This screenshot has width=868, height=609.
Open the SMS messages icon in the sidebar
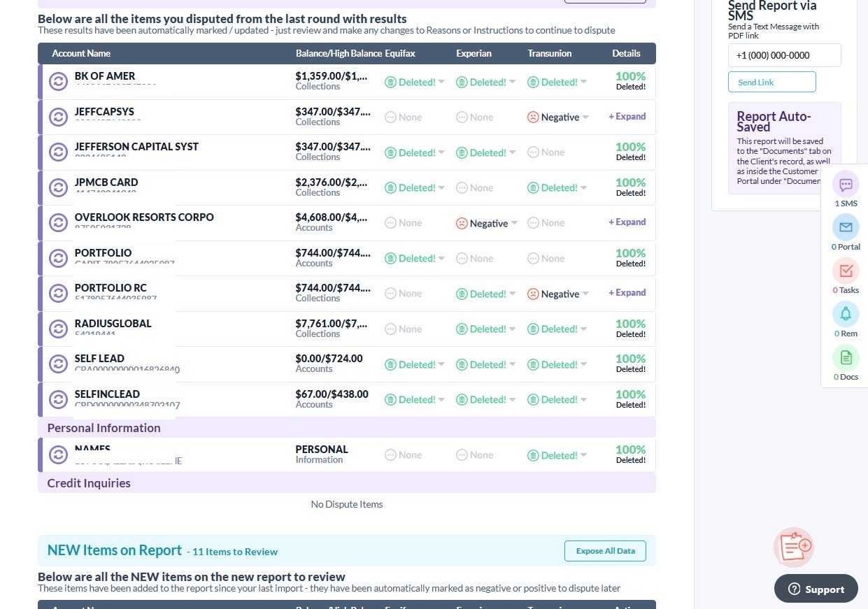coord(846,185)
